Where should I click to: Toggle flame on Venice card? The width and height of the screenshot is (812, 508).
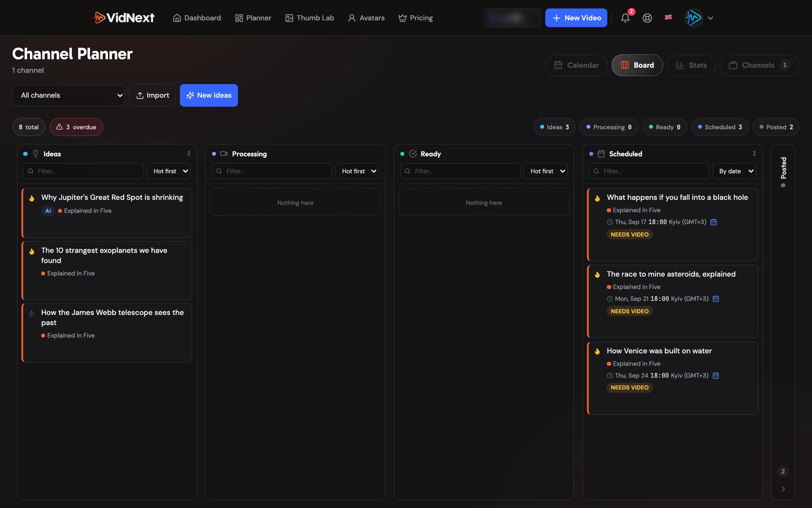tap(597, 351)
